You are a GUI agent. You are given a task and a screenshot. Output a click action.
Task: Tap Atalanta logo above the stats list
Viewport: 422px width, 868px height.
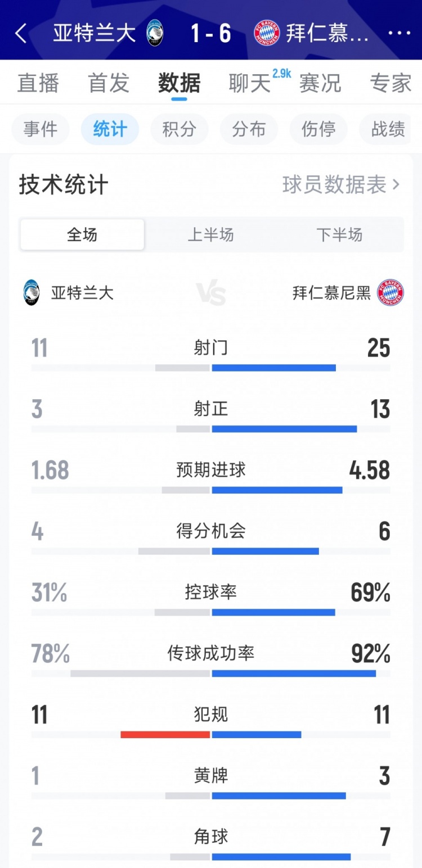(32, 293)
